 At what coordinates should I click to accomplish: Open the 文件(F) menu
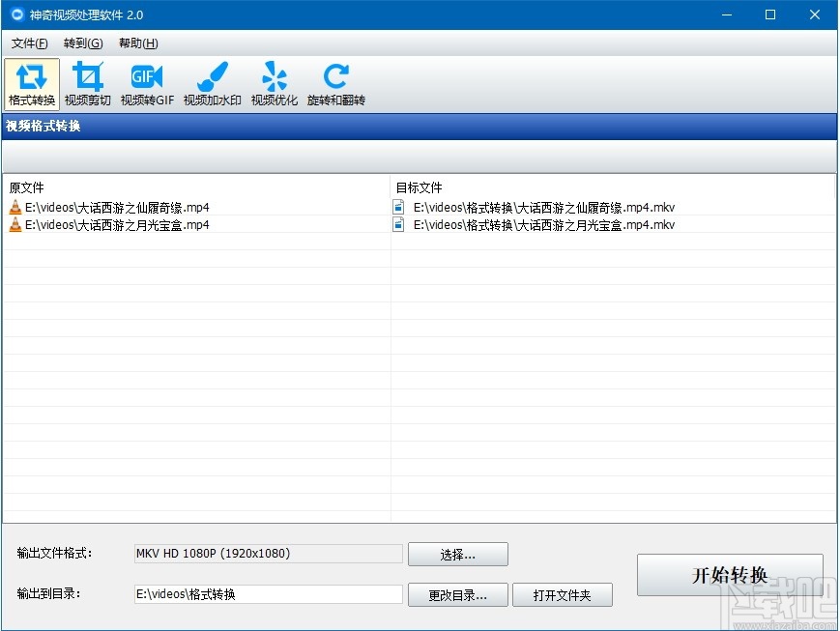pos(29,43)
